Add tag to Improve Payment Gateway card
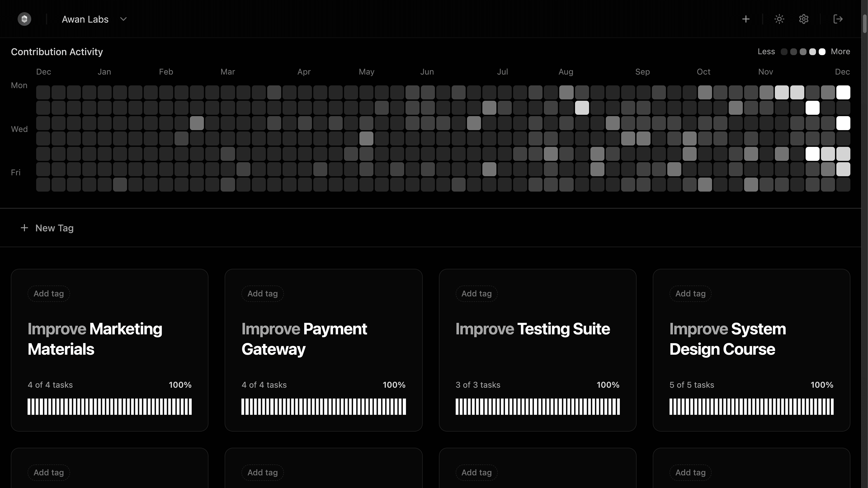The image size is (868, 488). pos(262,293)
